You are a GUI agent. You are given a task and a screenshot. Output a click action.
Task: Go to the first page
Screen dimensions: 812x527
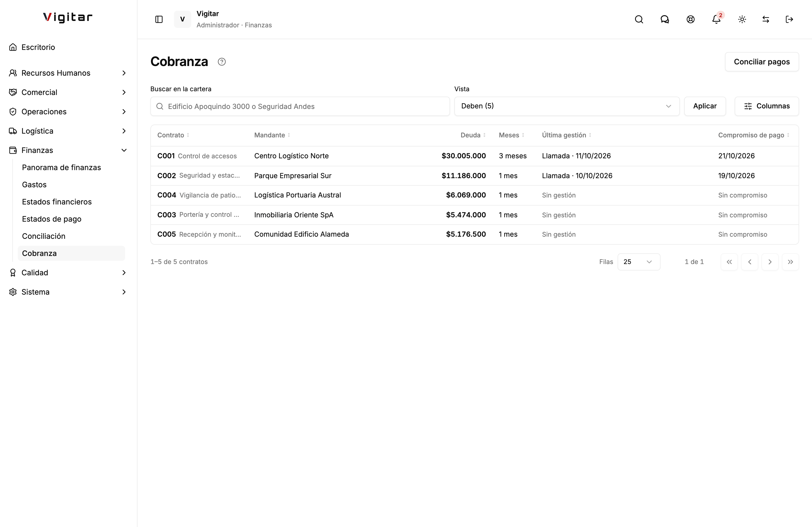730,262
